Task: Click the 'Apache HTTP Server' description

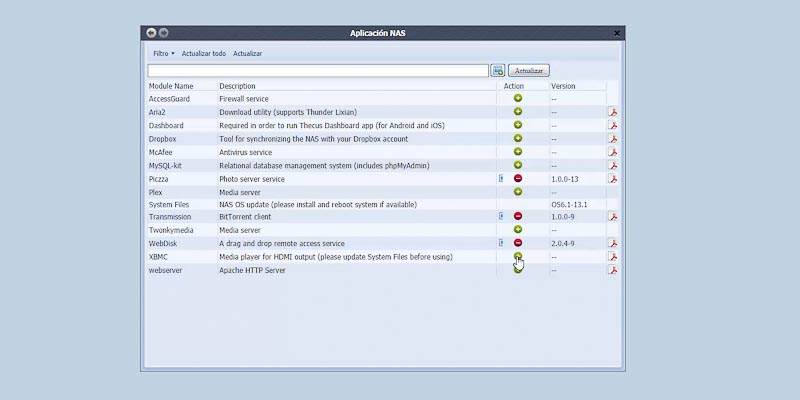Action: (x=252, y=270)
